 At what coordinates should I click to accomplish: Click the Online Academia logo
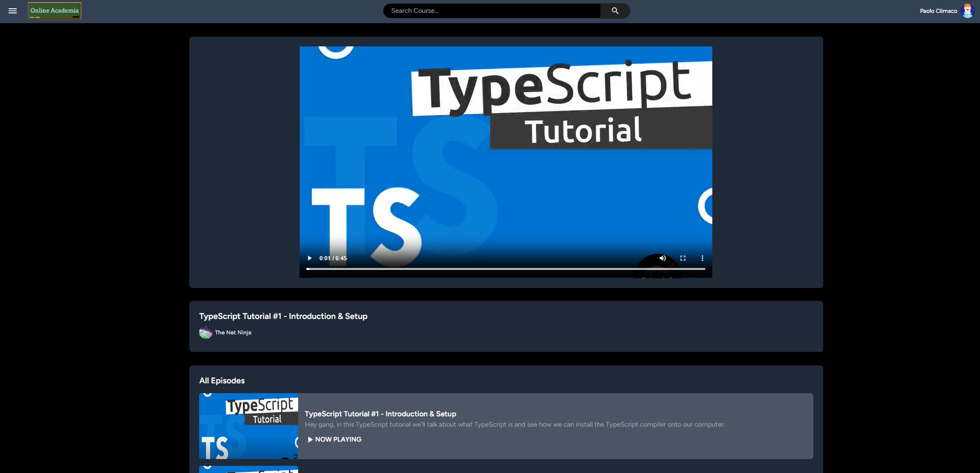point(54,10)
